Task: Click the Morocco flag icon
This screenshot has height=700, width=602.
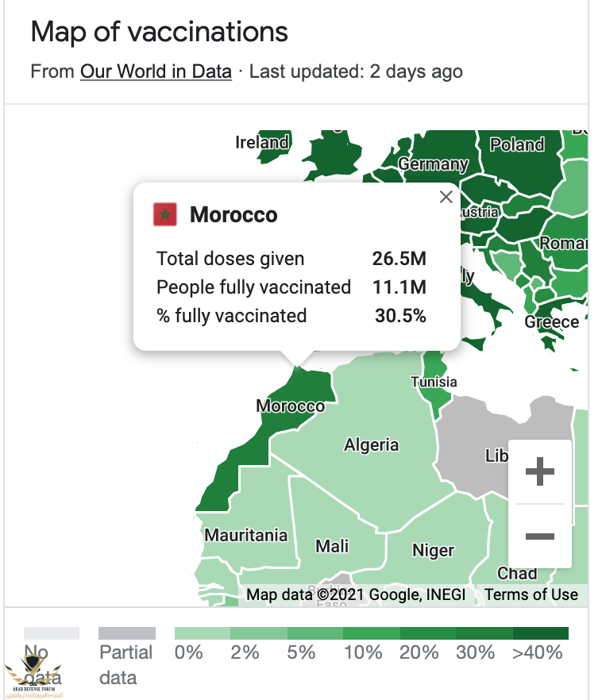Action: [164, 214]
